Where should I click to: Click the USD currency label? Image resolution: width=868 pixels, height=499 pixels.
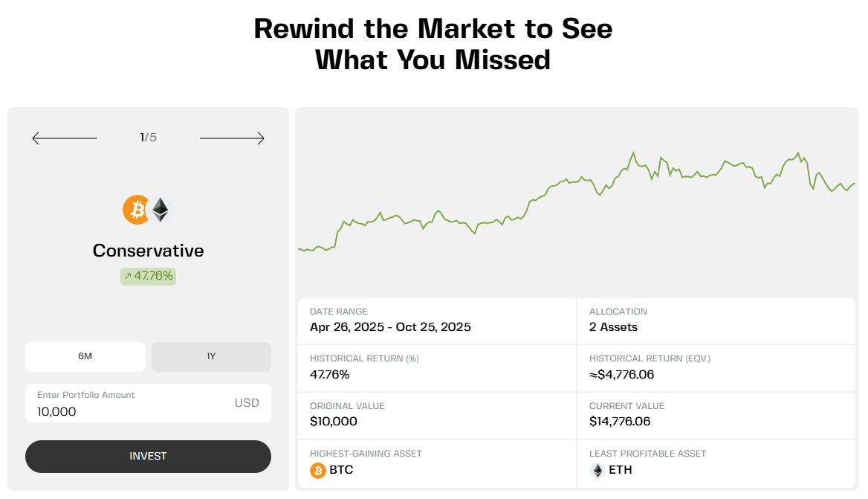click(x=247, y=403)
